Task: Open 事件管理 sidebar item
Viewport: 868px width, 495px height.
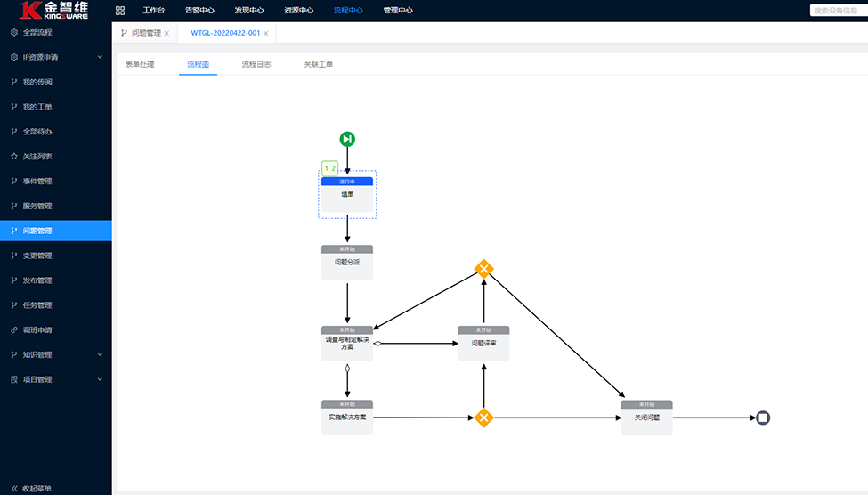Action: click(x=56, y=181)
